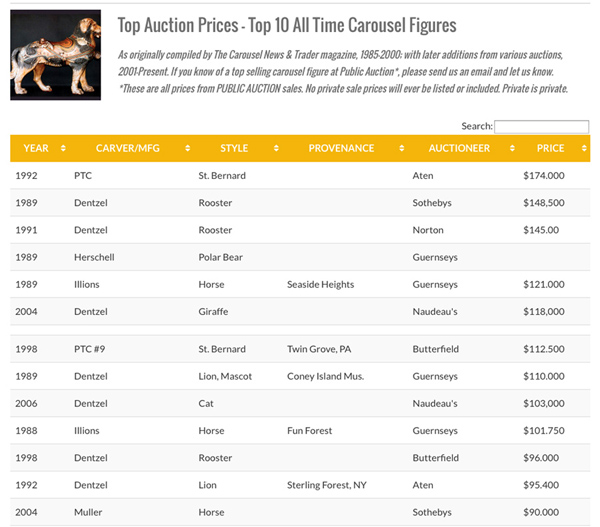Click the CARVER/MFG sort arrows icon
This screenshot has height=527, width=600.
[x=188, y=148]
